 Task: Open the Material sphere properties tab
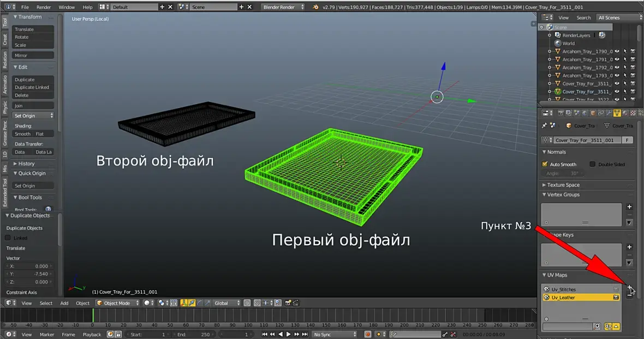pos(625,113)
